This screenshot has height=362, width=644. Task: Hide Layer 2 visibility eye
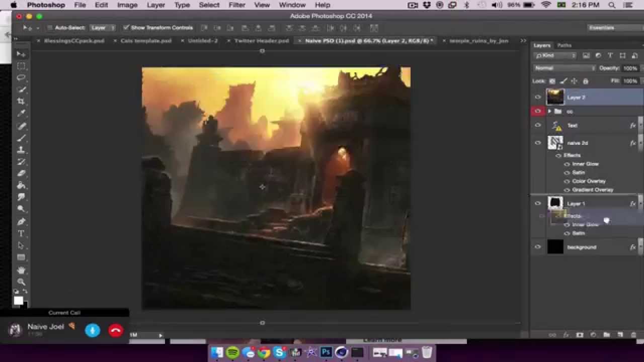538,97
